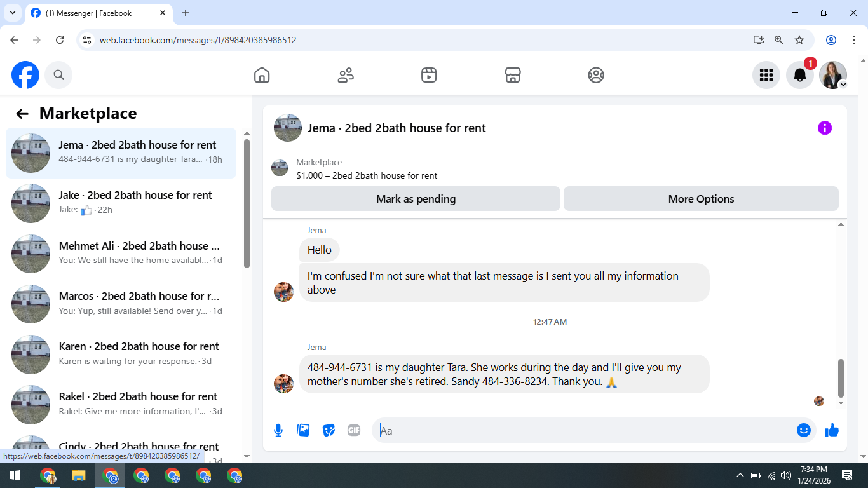Click the address bar URL

(198, 40)
